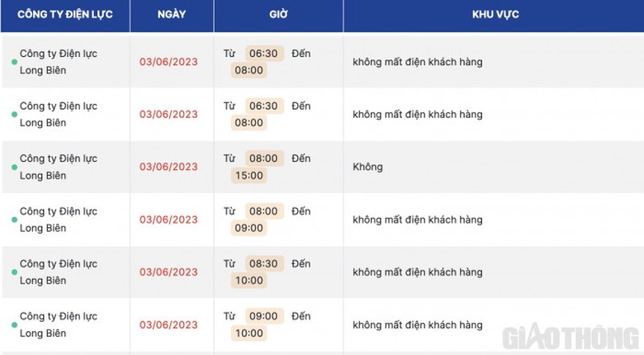The image size is (644, 355).
Task: Click the "CÔNG TY ĐIỆN LỰC" column header
Action: point(65,15)
